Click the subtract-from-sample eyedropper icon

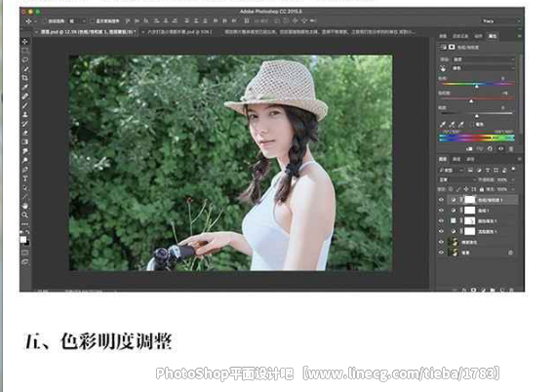(x=460, y=124)
